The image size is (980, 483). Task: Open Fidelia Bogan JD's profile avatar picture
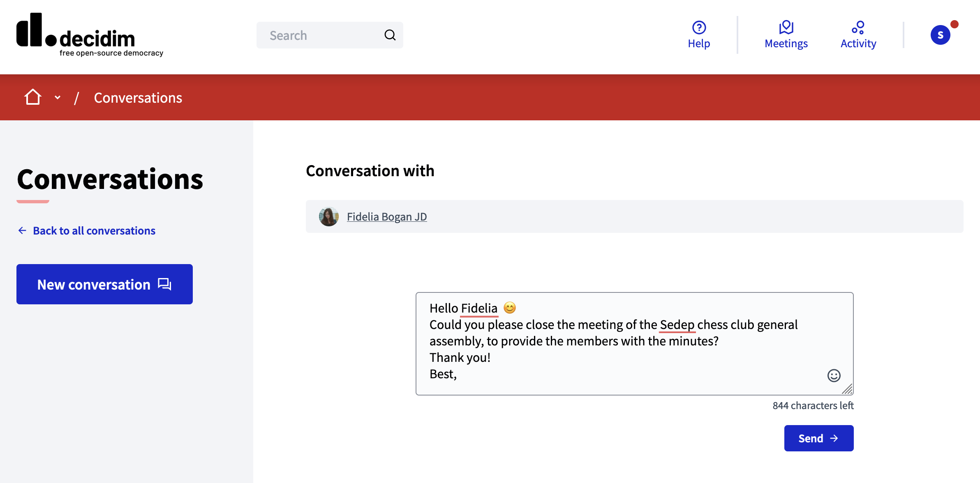pyautogui.click(x=329, y=216)
